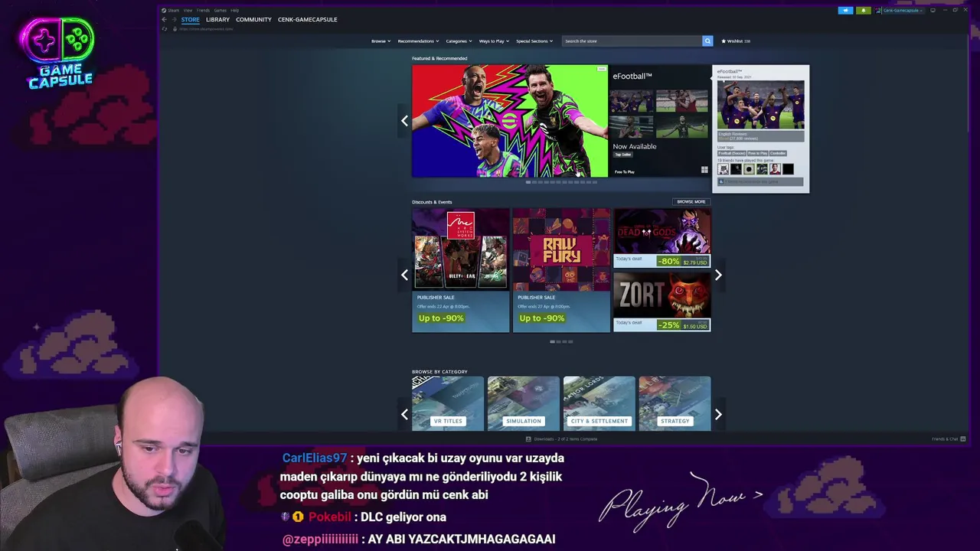
Task: Show previous Discounts & Events page
Action: [x=404, y=275]
